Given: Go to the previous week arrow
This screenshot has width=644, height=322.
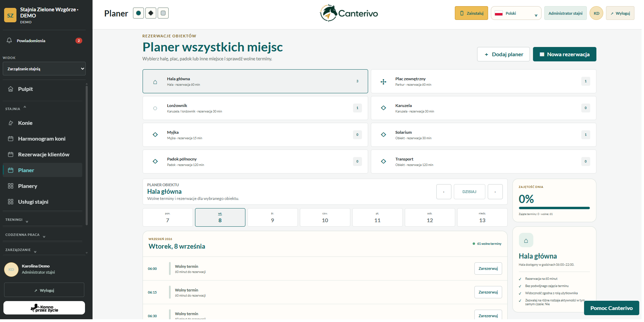Looking at the screenshot, I should 444,192.
